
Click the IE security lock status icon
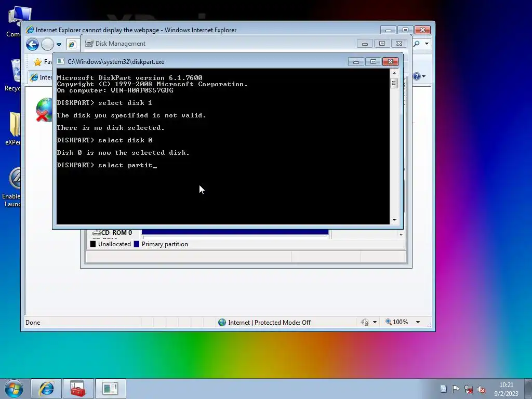(365, 322)
